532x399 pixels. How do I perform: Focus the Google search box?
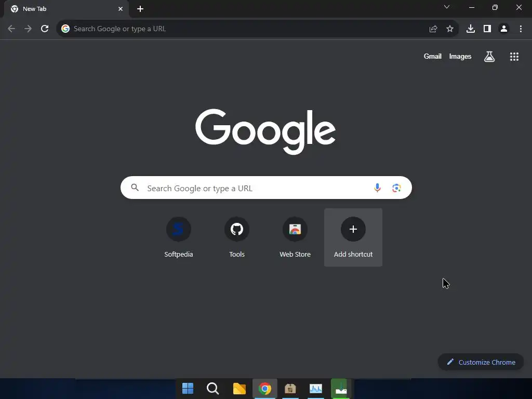[x=266, y=188]
